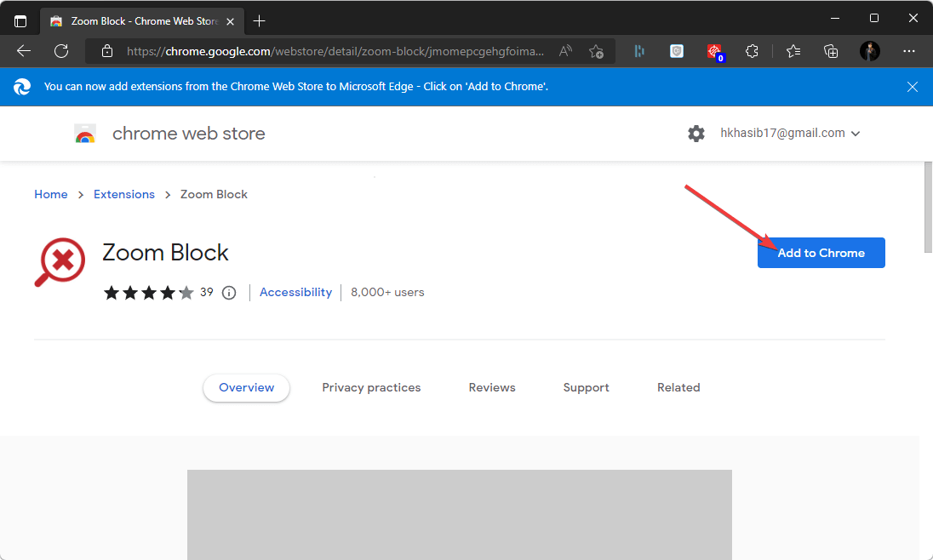Image resolution: width=933 pixels, height=560 pixels.
Task: Add this page to favorites
Action: pyautogui.click(x=596, y=51)
